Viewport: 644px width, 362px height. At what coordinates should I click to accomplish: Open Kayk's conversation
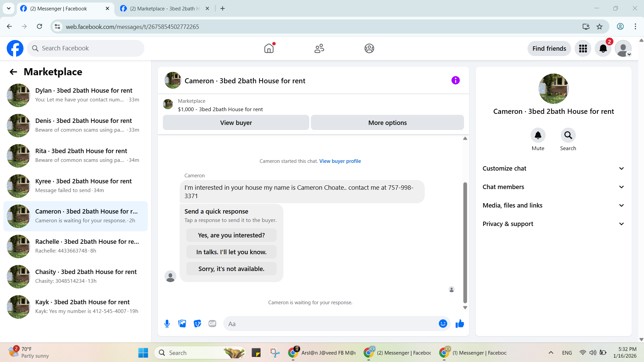click(x=76, y=307)
